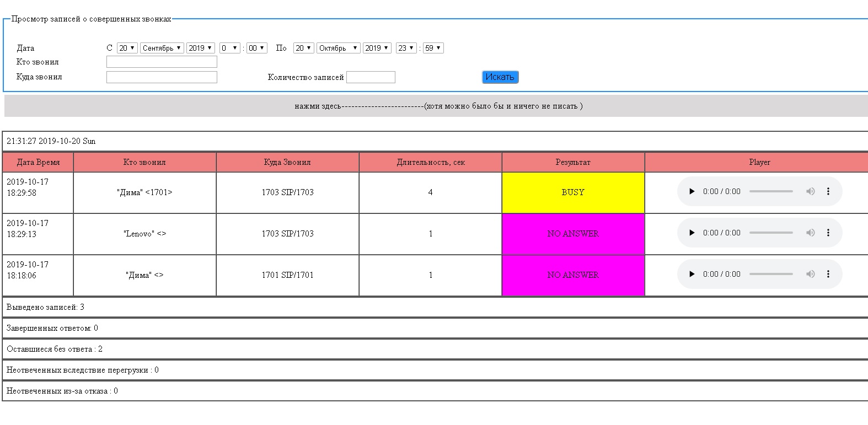Image resolution: width=868 pixels, height=425 pixels.
Task: Play the recording of the Lenovo call
Action: [692, 233]
